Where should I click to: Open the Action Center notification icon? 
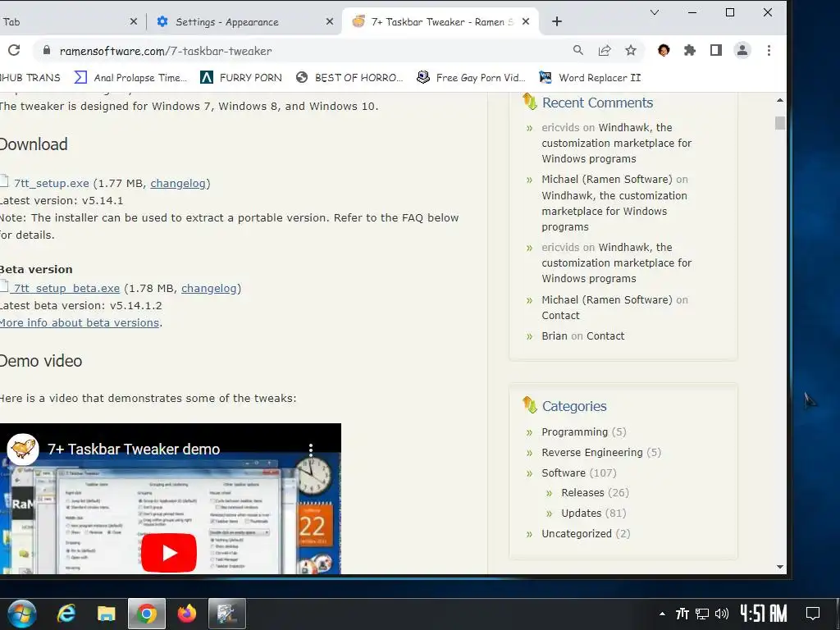click(x=813, y=614)
